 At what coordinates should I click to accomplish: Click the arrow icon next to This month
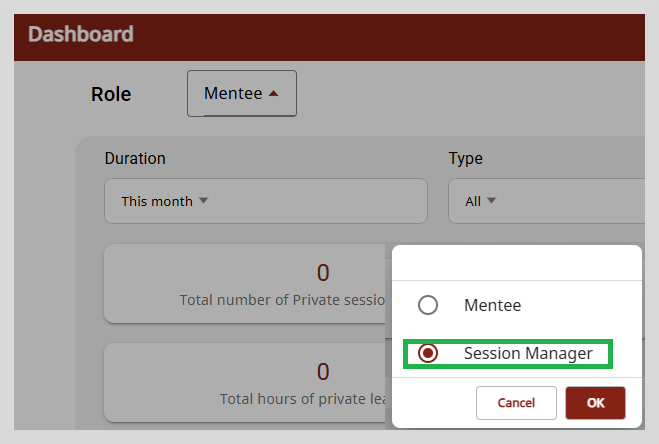203,201
